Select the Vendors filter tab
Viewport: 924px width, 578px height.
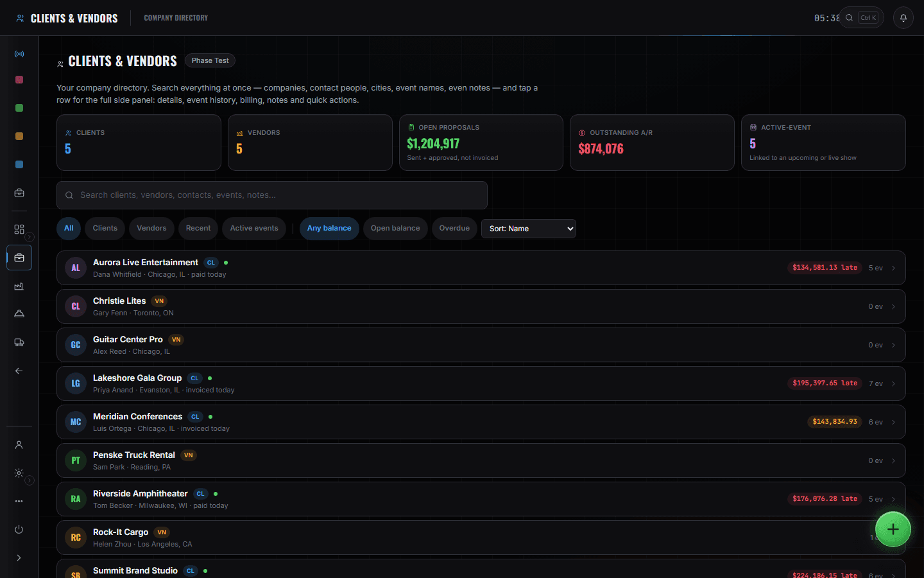151,229
